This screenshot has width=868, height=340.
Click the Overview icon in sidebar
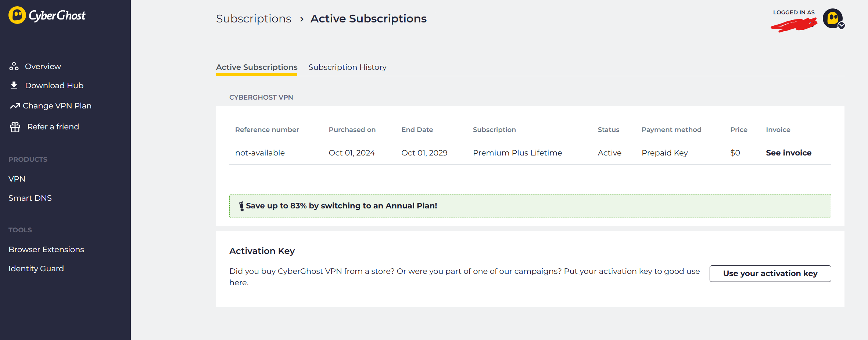(14, 66)
